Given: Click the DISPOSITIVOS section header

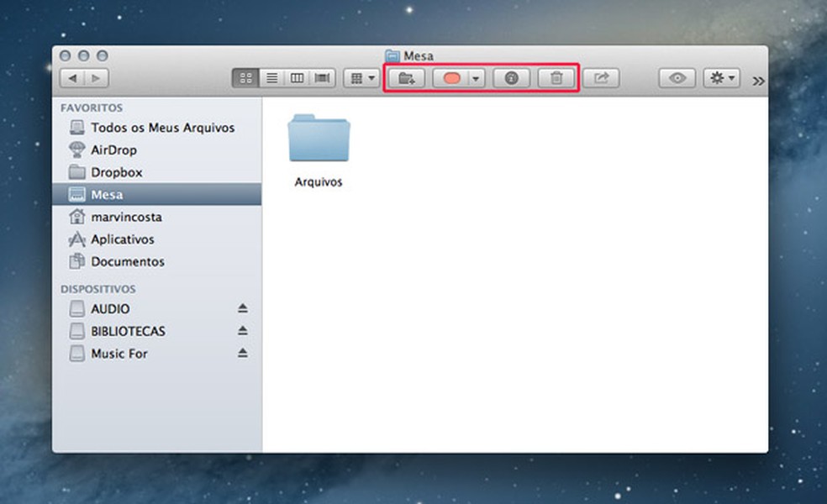Looking at the screenshot, I should (98, 289).
